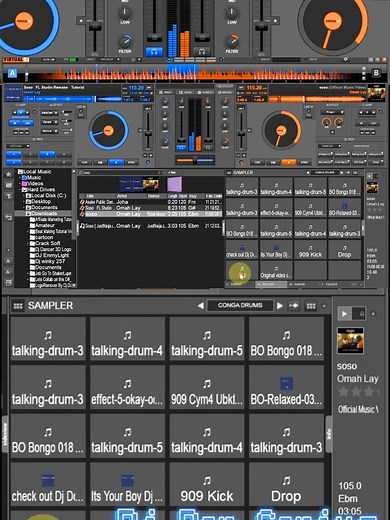Screen dimensions: 390x520
Task: Click the right deck CUE button
Action: [257, 162]
